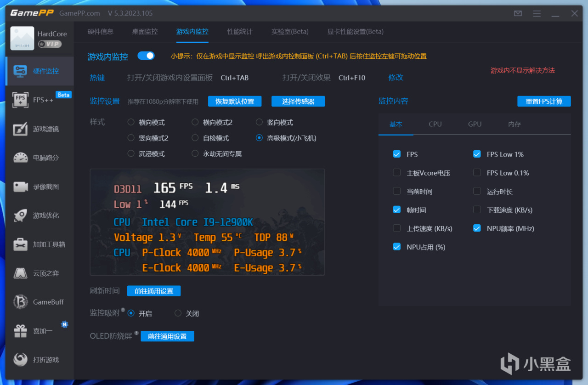Image resolution: width=588 pixels, height=385 pixels.
Task: Check the 当前时间 option
Action: point(397,191)
